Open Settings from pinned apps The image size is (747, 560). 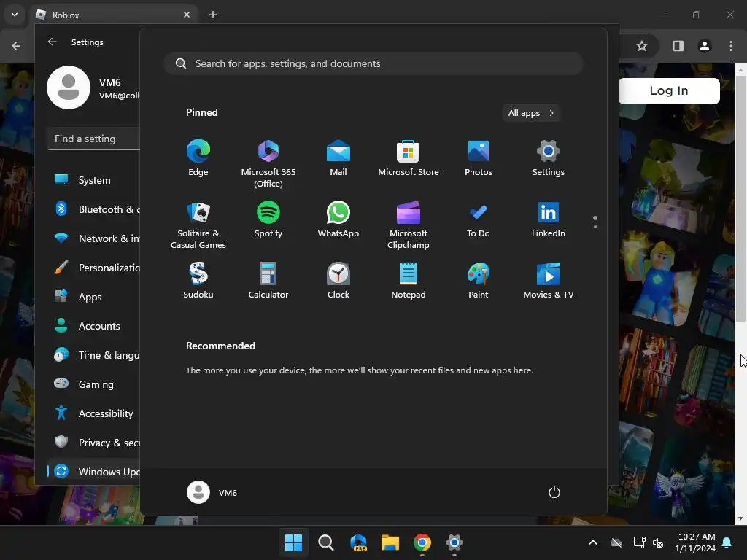pos(549,158)
